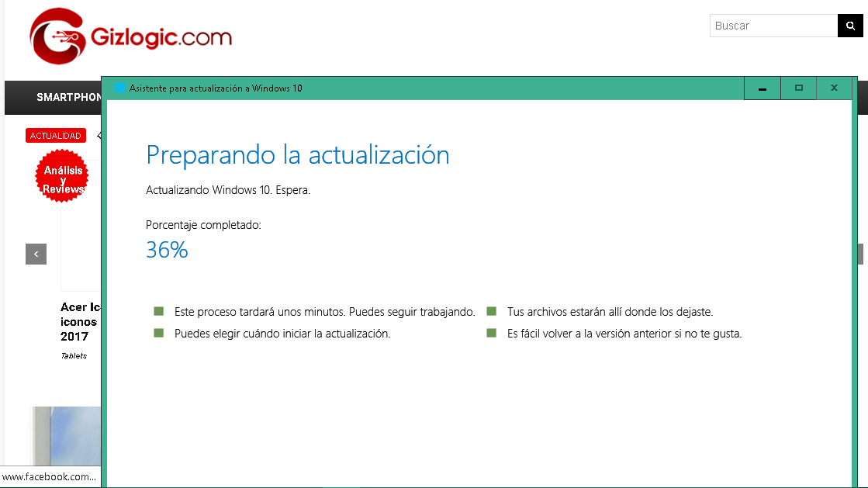Maximize the Windows 10 update assistant
The image size is (868, 488).
tap(799, 88)
